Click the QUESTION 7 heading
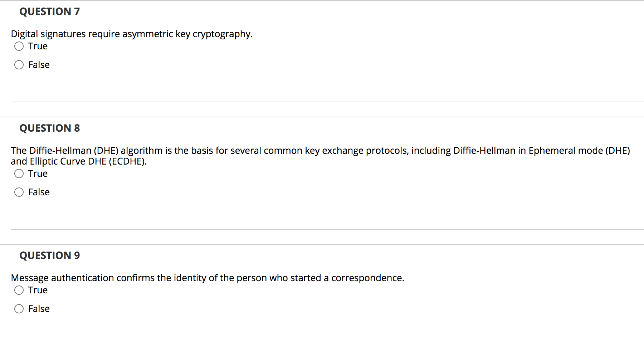 point(50,11)
